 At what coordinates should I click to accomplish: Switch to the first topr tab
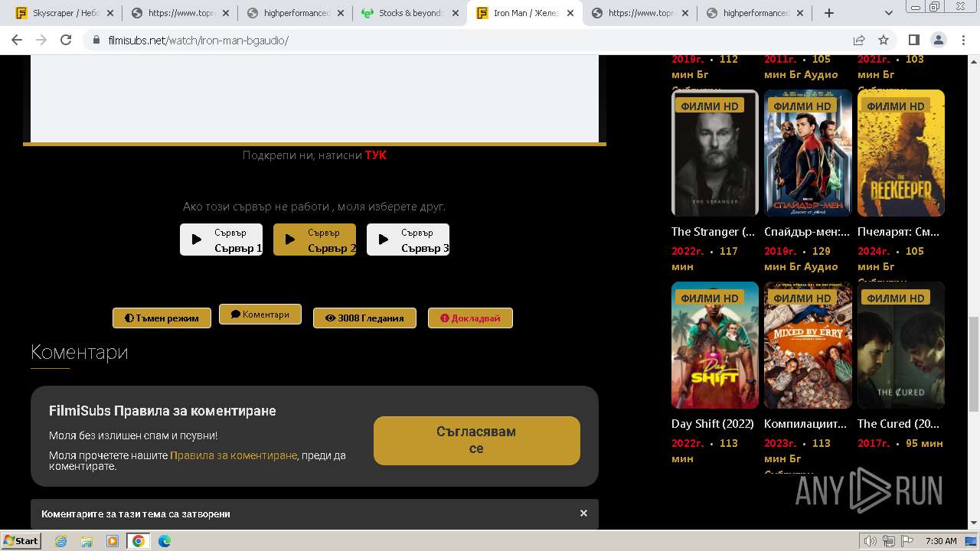pyautogui.click(x=180, y=13)
